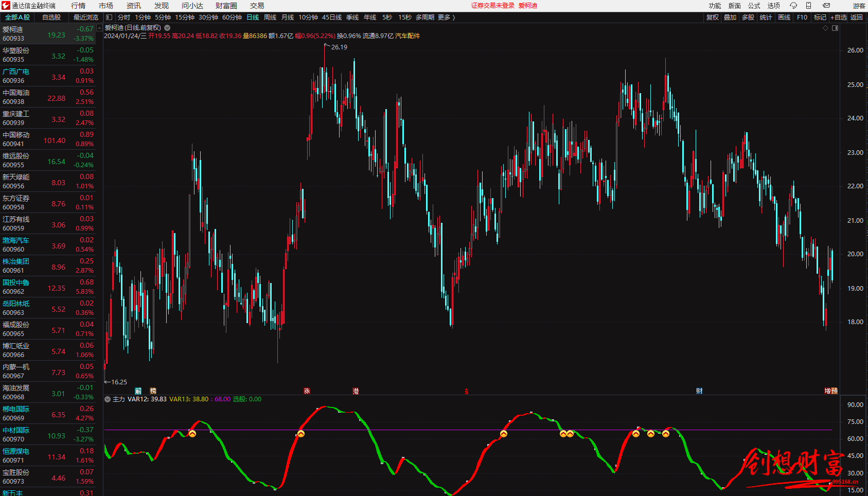The height and width of the screenshot is (496, 868).
Task: Open the 问小达 menu
Action: tap(192, 6)
